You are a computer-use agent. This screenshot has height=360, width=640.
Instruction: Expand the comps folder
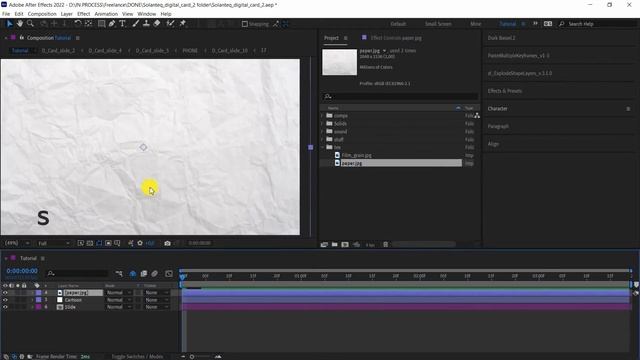[x=322, y=116]
